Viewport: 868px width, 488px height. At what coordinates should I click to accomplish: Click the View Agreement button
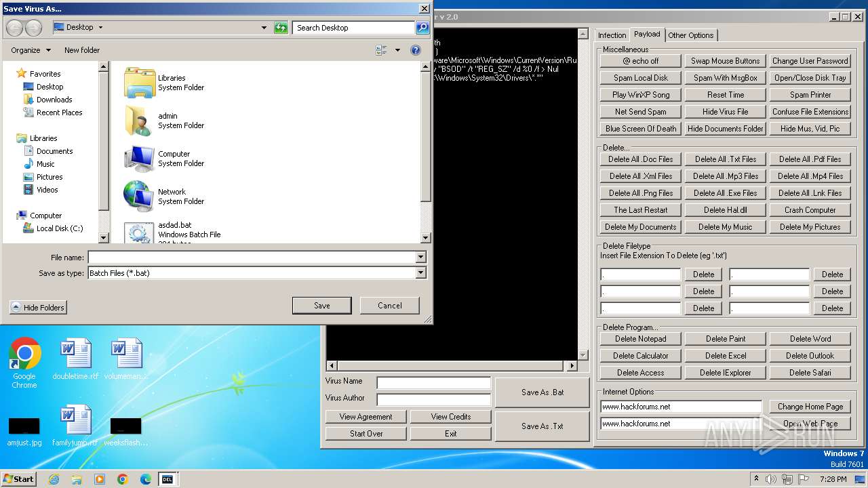pyautogui.click(x=366, y=417)
